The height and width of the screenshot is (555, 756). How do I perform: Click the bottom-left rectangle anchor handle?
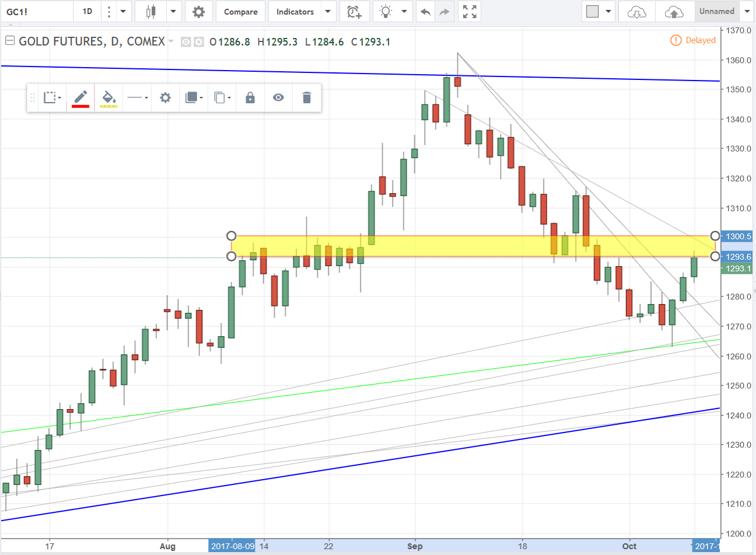coord(232,256)
